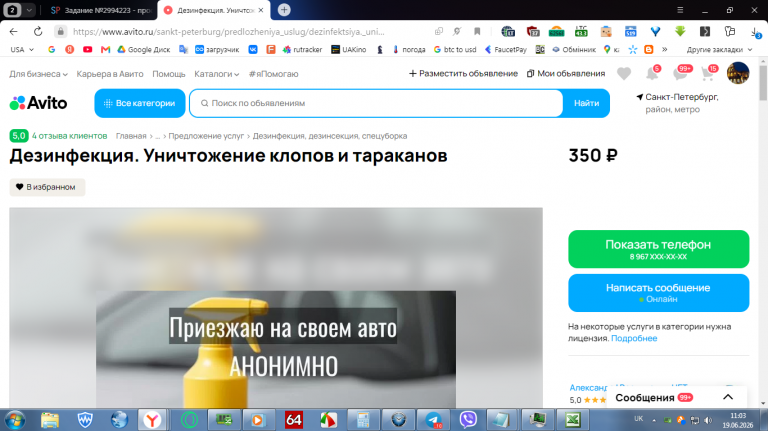Open the Google Диск bookmark

tap(144, 49)
